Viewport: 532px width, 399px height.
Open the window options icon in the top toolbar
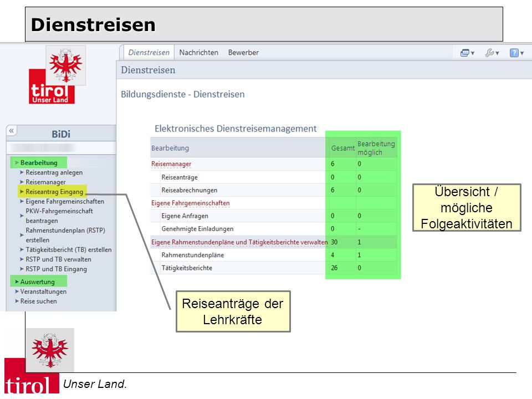[467, 53]
